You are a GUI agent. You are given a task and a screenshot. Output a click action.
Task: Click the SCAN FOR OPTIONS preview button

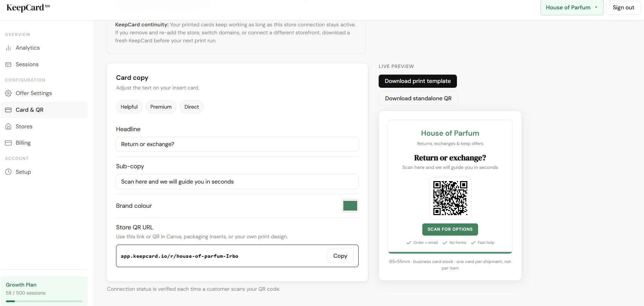coord(450,229)
